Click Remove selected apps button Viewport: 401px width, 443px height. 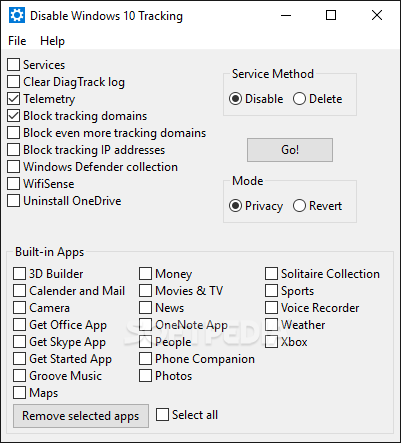click(81, 416)
